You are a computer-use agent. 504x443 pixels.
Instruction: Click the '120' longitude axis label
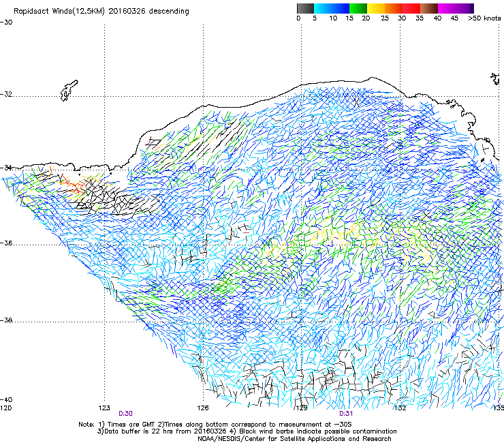5,408
